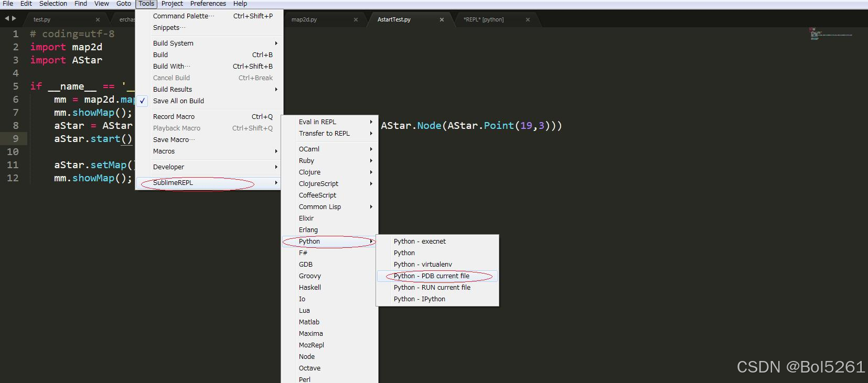Select Python - execnet option

click(x=437, y=242)
